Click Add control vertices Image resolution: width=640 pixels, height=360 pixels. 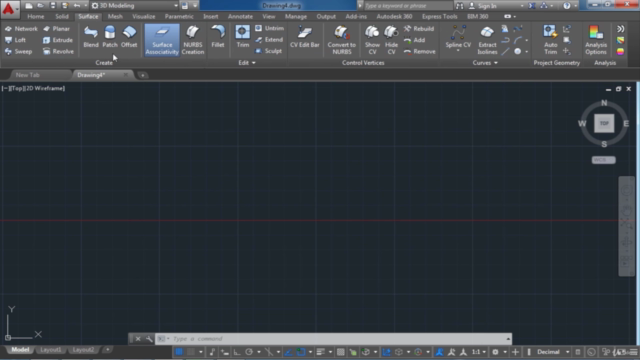[x=414, y=40]
